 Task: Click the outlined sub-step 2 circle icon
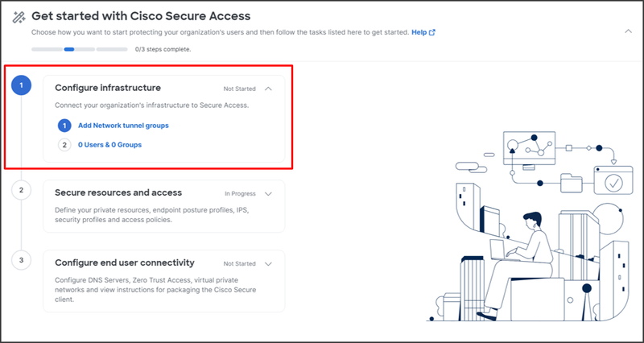(x=64, y=145)
